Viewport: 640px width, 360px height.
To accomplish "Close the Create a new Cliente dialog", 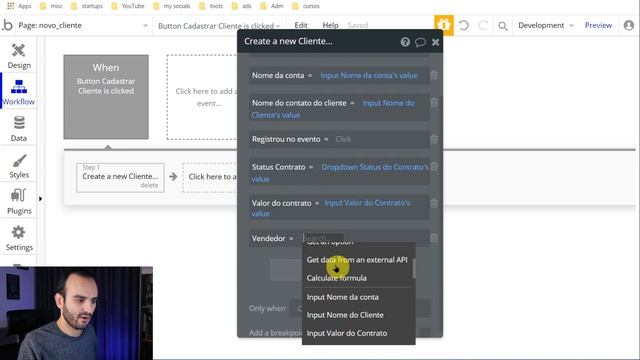I will [x=436, y=42].
